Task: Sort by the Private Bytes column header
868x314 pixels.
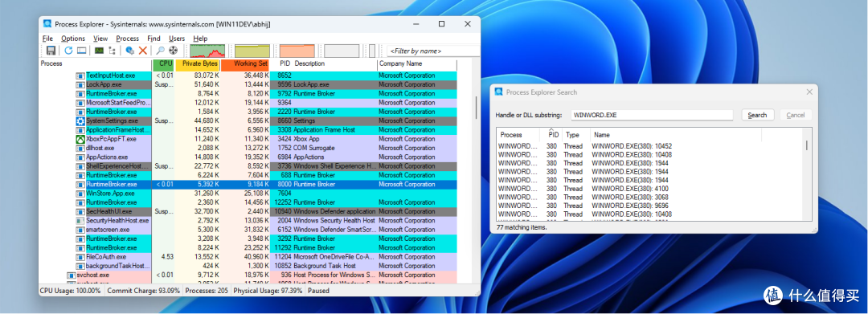Action: [198, 63]
